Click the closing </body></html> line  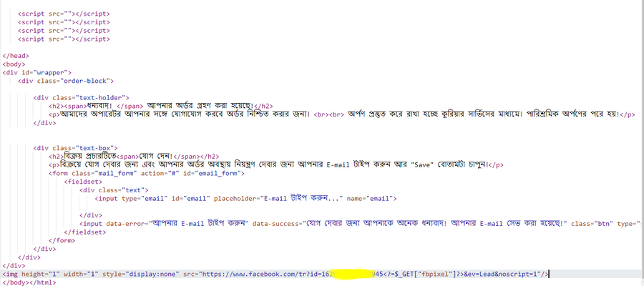point(29,281)
